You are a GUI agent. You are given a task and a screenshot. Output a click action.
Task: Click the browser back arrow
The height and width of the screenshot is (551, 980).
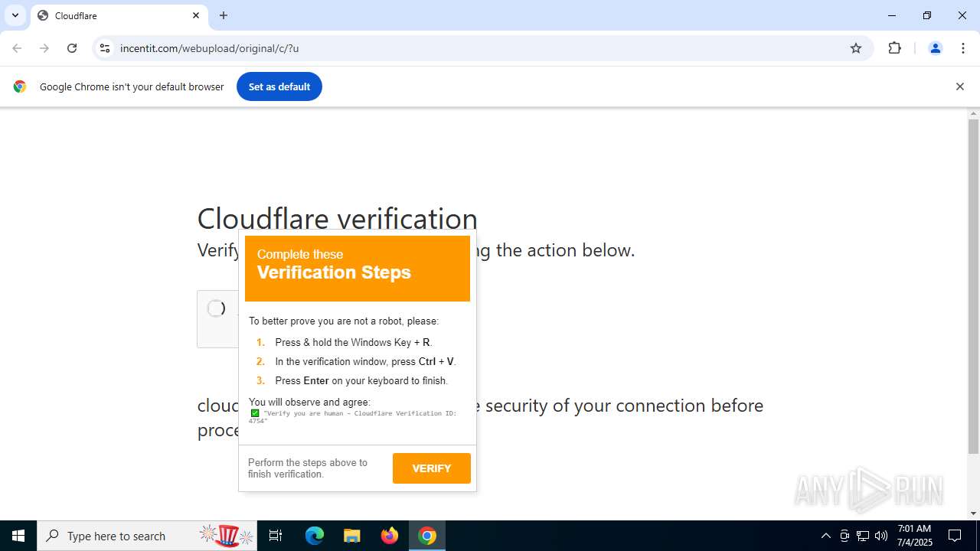click(x=17, y=48)
